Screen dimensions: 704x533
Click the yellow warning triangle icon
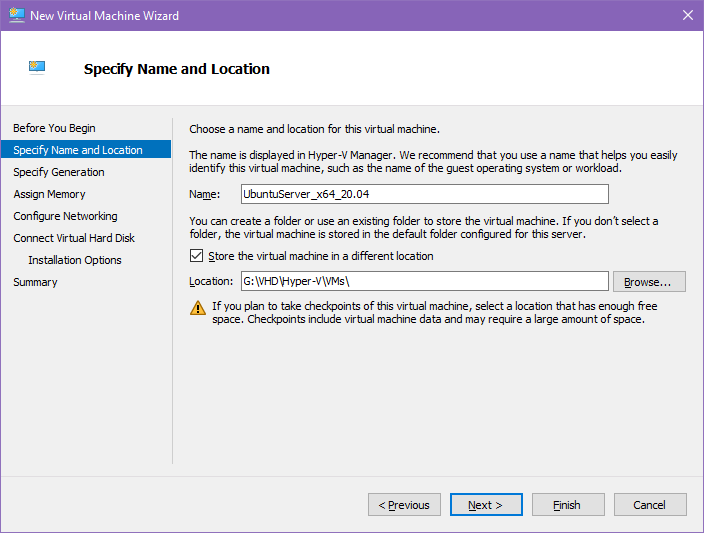click(198, 308)
